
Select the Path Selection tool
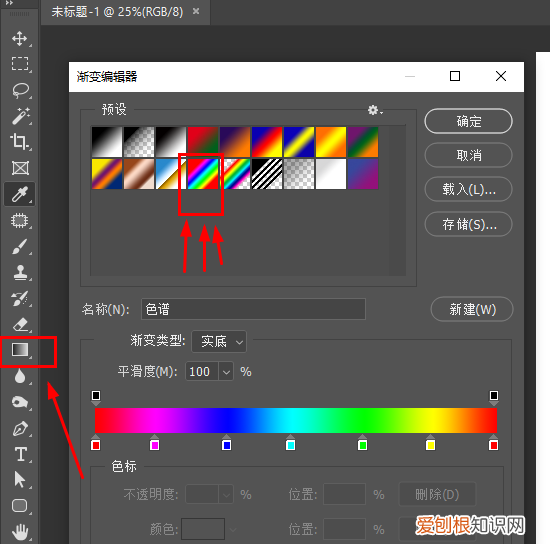pos(20,480)
